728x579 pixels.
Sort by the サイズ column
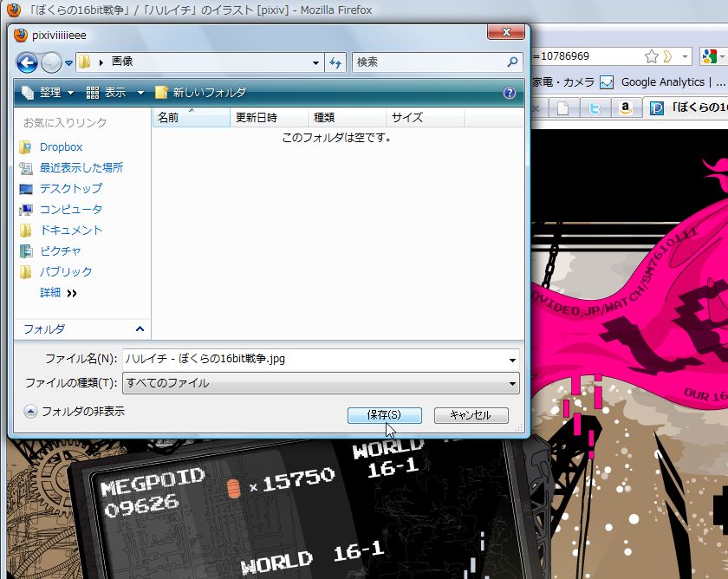click(x=426, y=118)
